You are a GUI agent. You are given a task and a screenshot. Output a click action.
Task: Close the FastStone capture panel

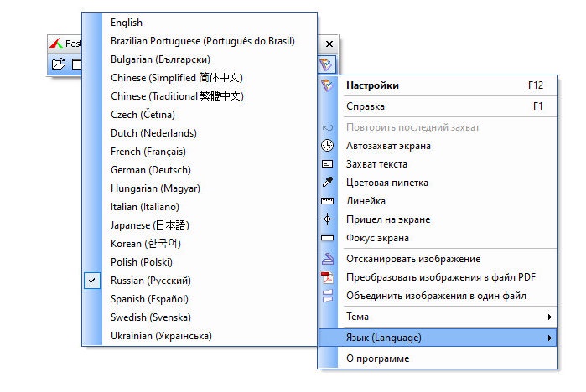[329, 44]
